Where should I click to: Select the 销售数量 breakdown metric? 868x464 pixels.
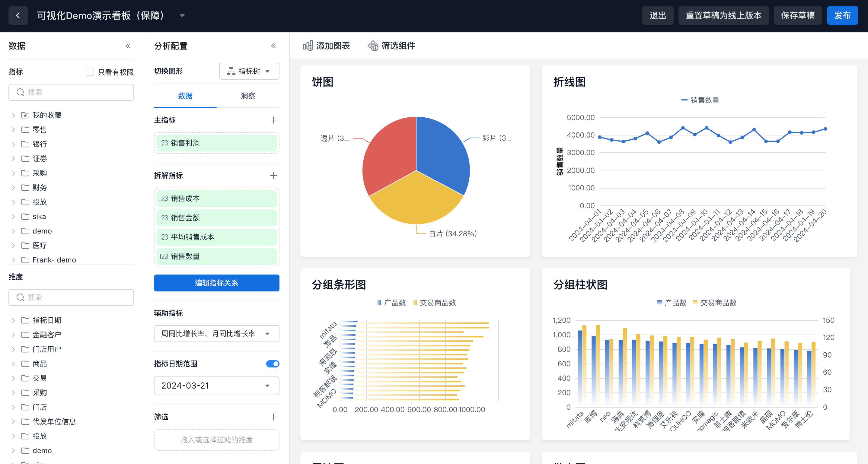[217, 256]
